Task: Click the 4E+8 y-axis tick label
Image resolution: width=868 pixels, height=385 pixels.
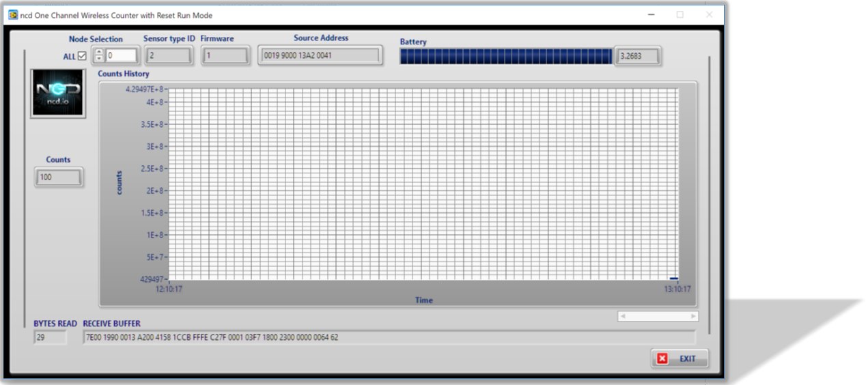Action: point(155,102)
